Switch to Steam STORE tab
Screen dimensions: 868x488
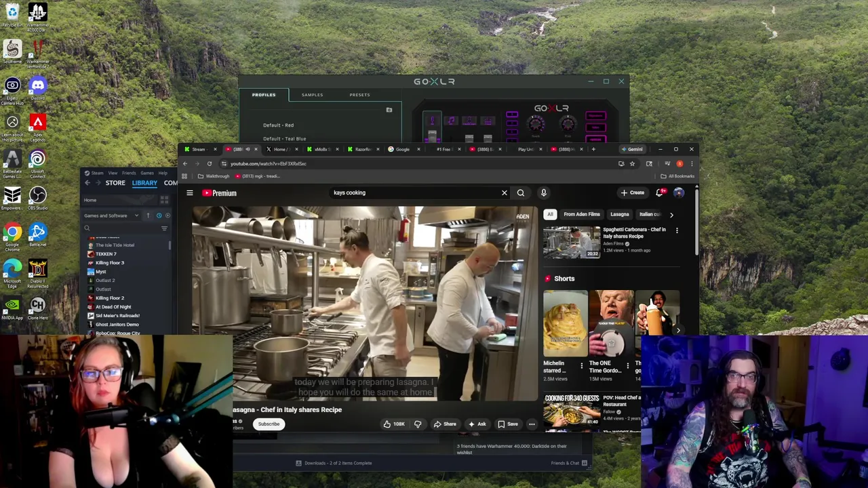[x=115, y=183]
